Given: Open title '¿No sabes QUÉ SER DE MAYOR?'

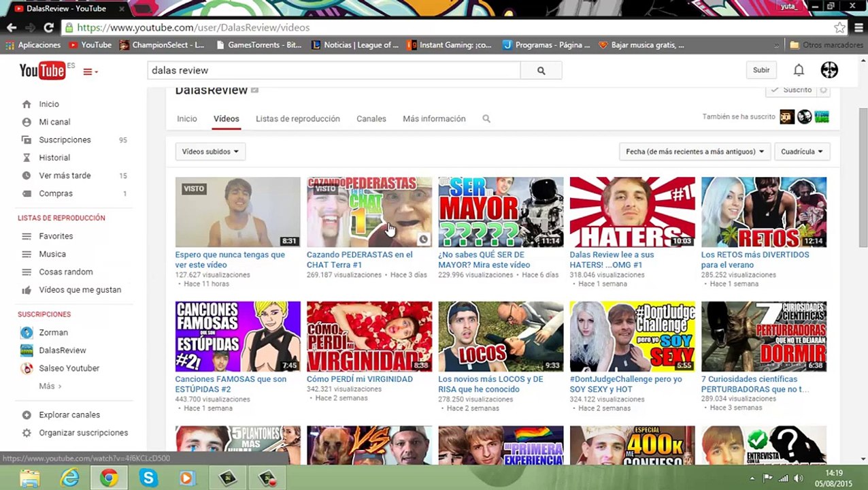Looking at the screenshot, I should [x=484, y=260].
